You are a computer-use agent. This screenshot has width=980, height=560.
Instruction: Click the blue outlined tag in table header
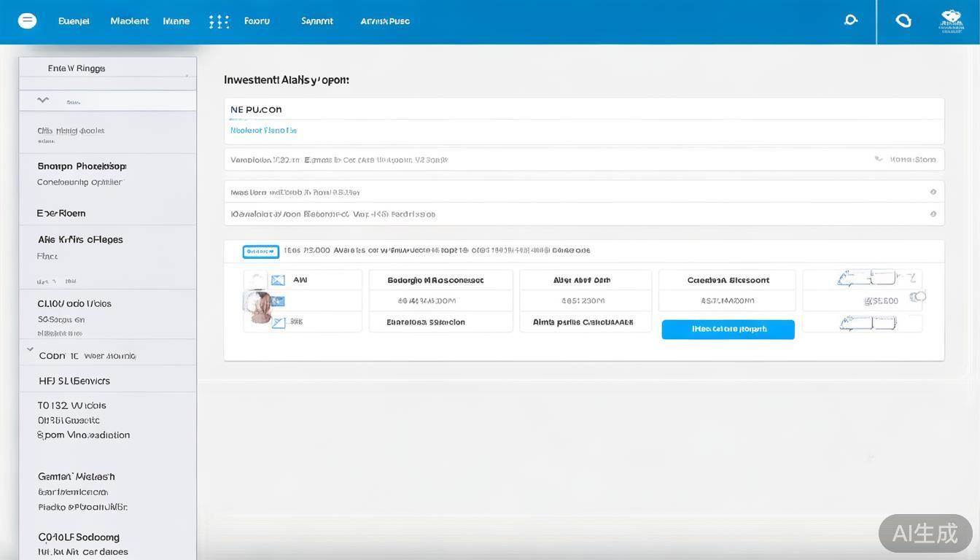260,252
